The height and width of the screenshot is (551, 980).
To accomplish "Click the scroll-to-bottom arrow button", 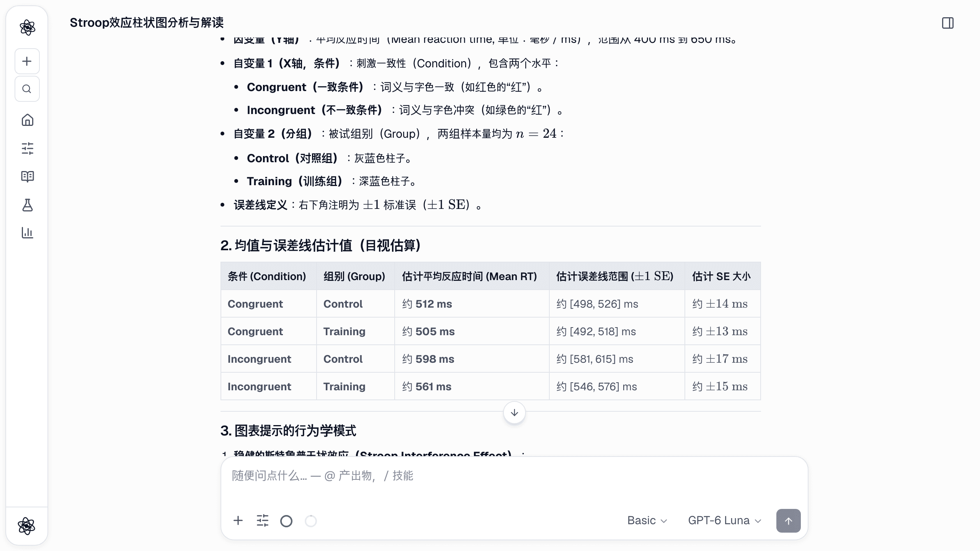I will [x=514, y=412].
